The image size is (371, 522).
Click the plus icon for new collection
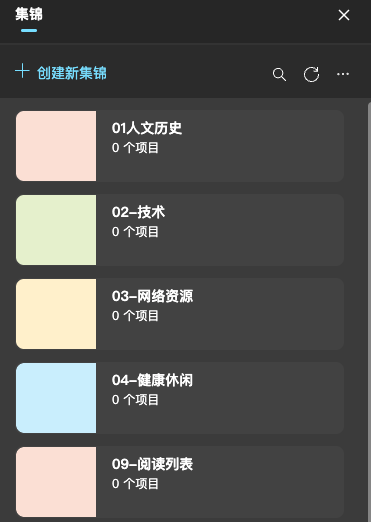pos(22,71)
